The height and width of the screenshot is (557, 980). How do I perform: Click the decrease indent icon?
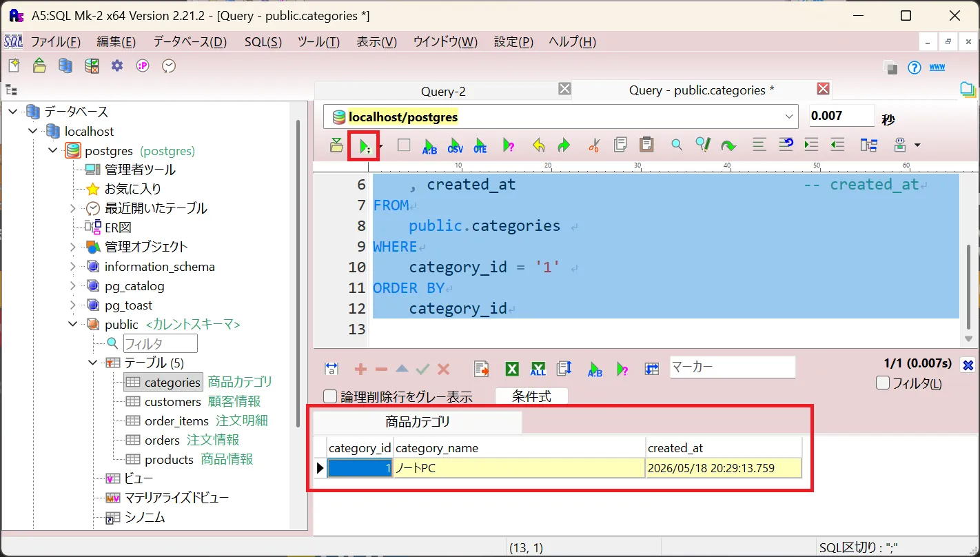pyautogui.click(x=837, y=145)
